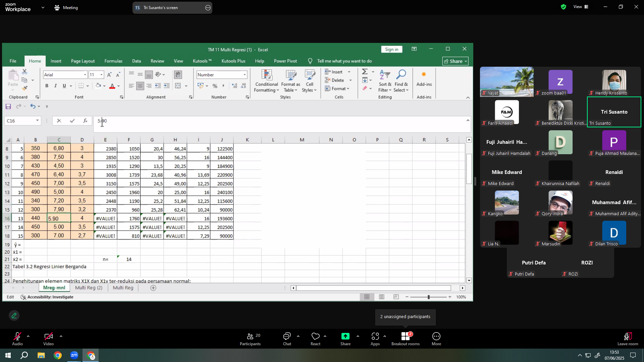The height and width of the screenshot is (362, 644).
Task: Toggle Italic formatting
Action: click(56, 86)
